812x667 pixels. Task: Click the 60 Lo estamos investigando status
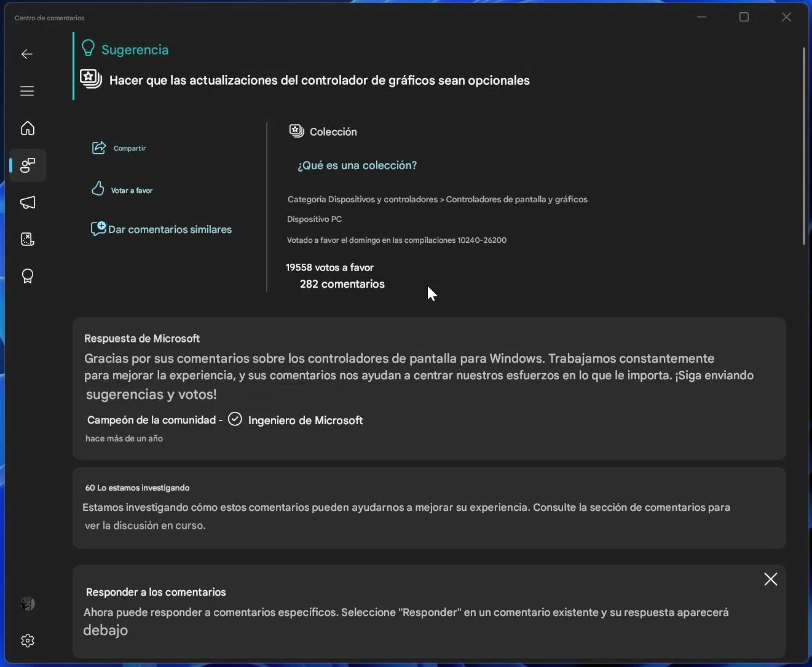pos(137,487)
